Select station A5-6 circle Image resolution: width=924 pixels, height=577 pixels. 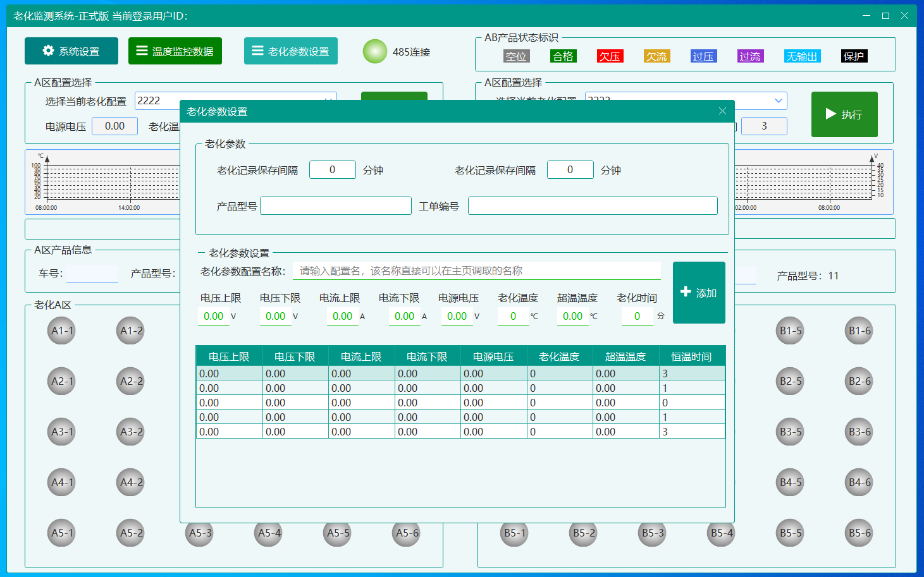point(407,534)
